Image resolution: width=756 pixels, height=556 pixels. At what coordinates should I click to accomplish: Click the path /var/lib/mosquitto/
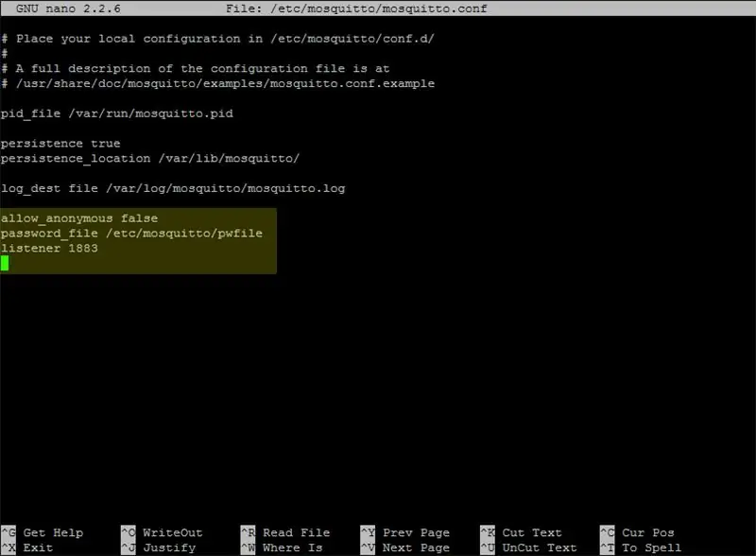[x=229, y=158]
